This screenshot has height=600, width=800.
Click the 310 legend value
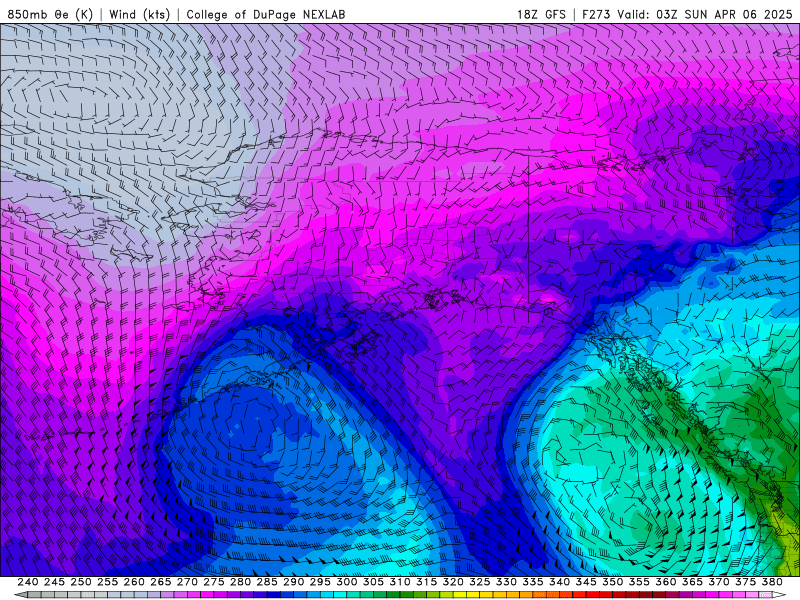[399, 582]
